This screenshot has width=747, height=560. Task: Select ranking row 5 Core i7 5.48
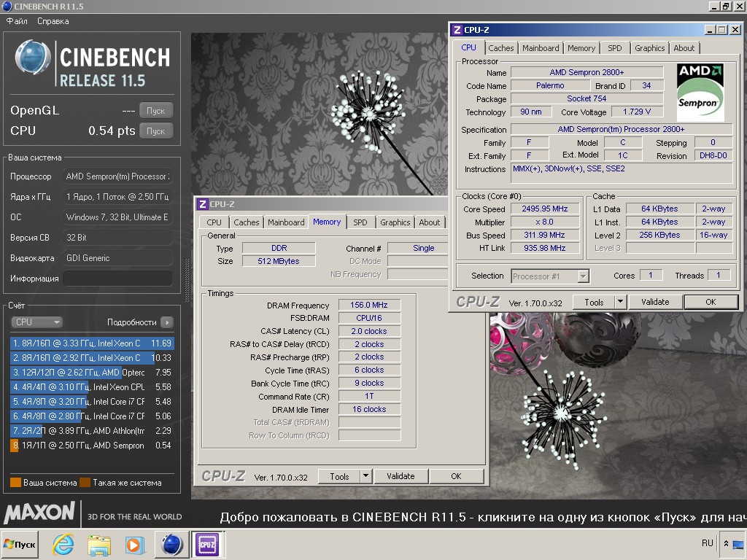click(92, 402)
